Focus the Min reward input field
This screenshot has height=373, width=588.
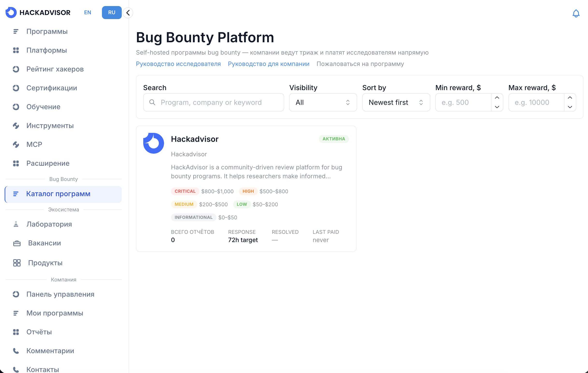tap(463, 102)
